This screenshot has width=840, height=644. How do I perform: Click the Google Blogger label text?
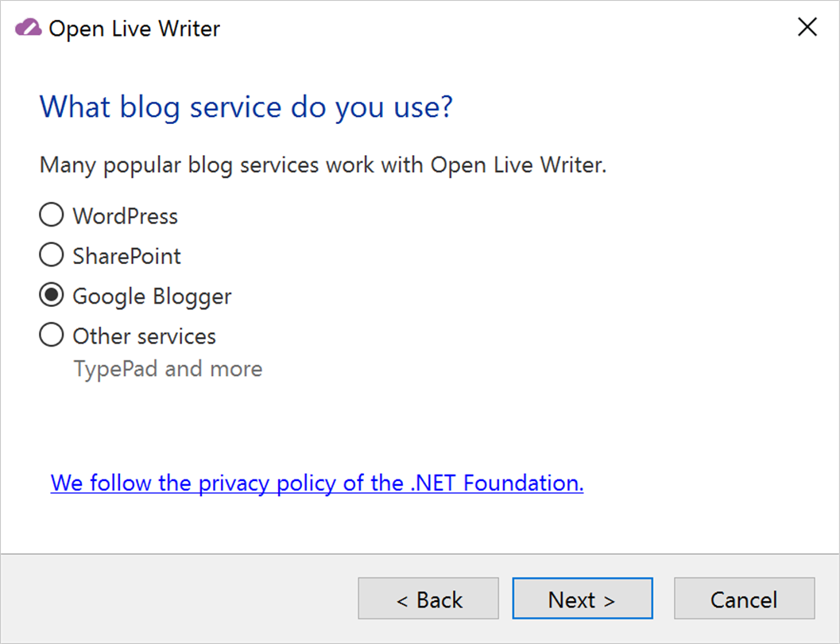coord(152,297)
